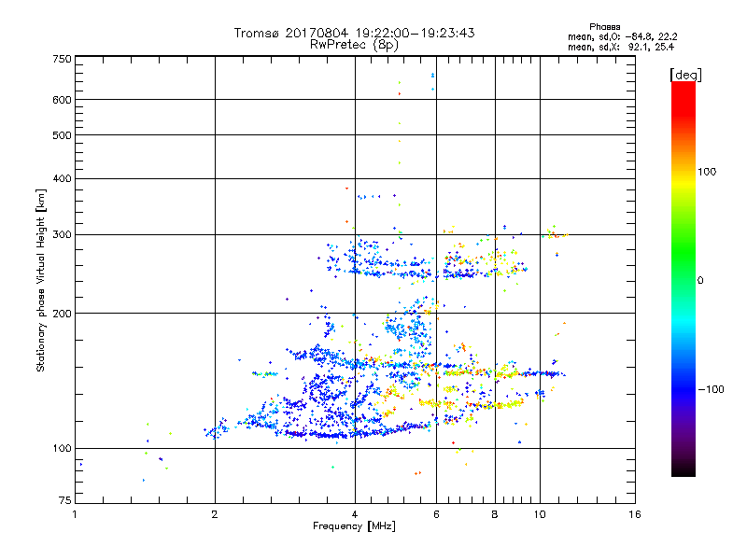Click the y-axis tick label "600"
Image resolution: width=747 pixels, height=560 pixels.
coord(62,100)
